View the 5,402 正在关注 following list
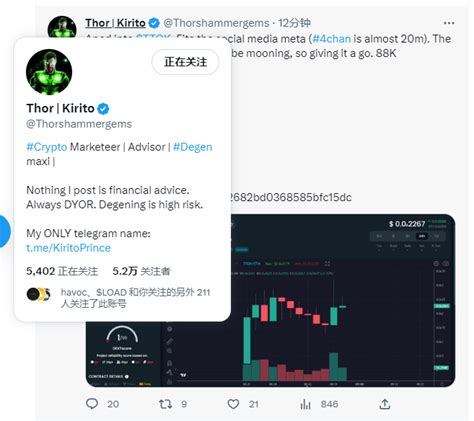This screenshot has width=474, height=421. (62, 271)
